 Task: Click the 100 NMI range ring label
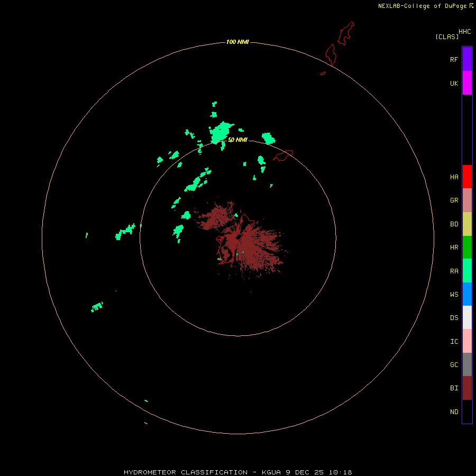click(237, 42)
